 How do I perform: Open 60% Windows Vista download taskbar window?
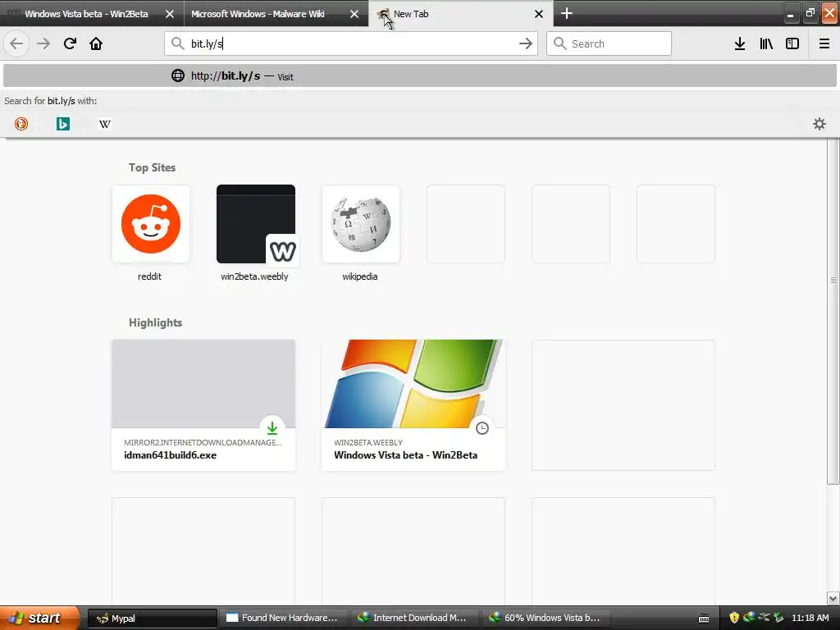coord(546,618)
